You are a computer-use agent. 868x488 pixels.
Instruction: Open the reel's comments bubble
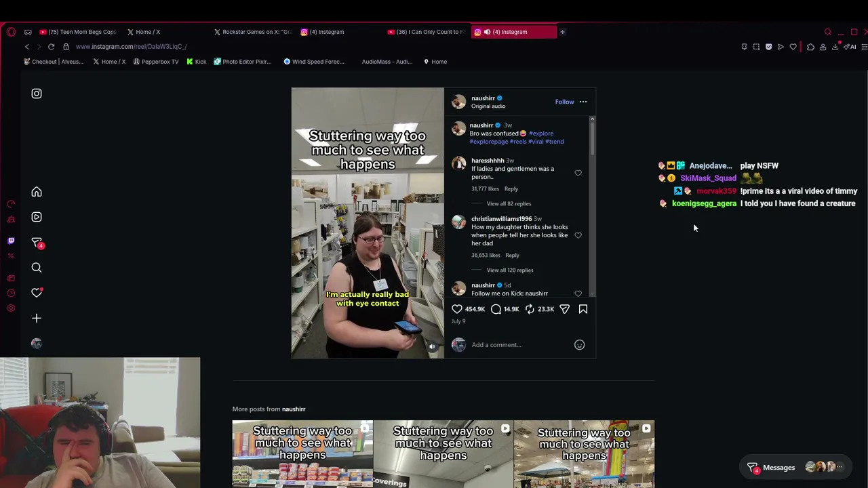(496, 309)
